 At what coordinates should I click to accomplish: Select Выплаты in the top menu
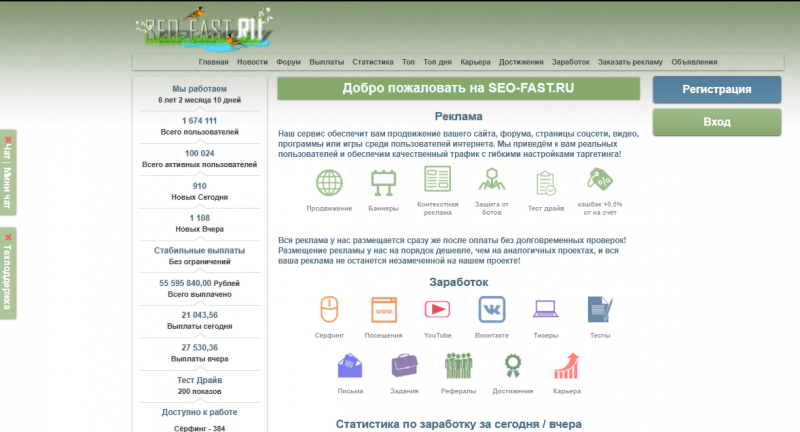(x=327, y=62)
